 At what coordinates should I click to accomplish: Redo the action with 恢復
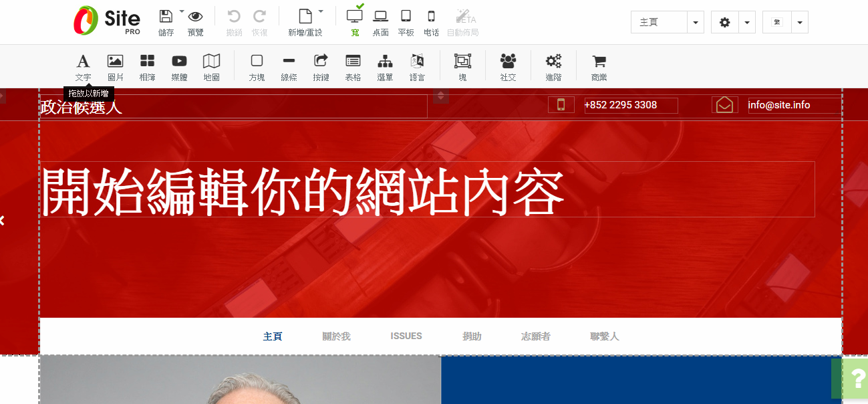[259, 17]
